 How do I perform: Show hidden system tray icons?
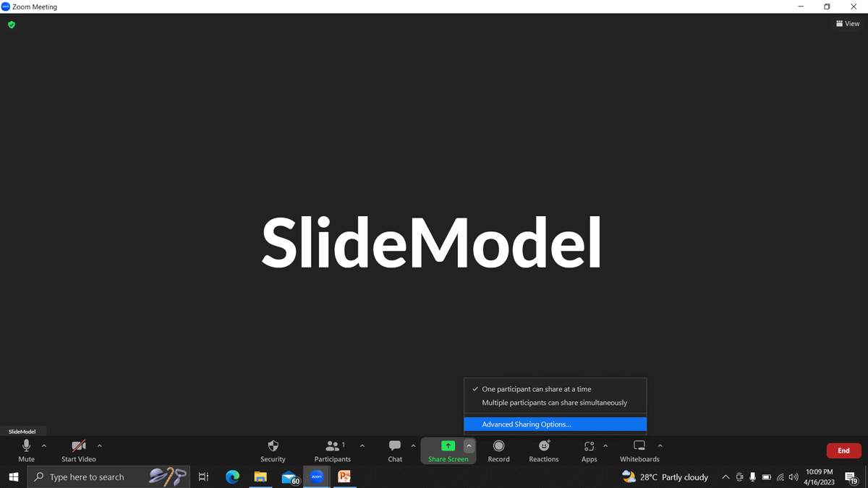[726, 477]
